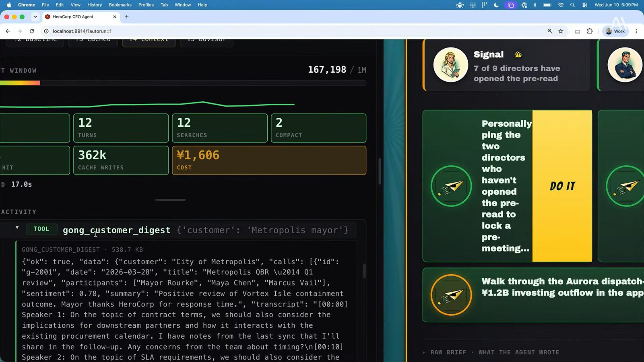Select the HeroCorp CEO Agent tab
644x362 pixels.
click(x=80, y=17)
